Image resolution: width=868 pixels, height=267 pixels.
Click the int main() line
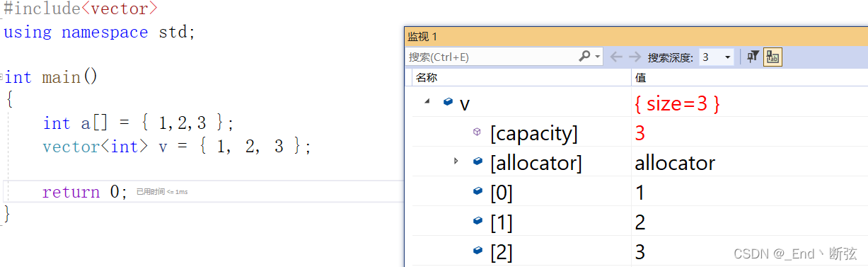(x=51, y=76)
